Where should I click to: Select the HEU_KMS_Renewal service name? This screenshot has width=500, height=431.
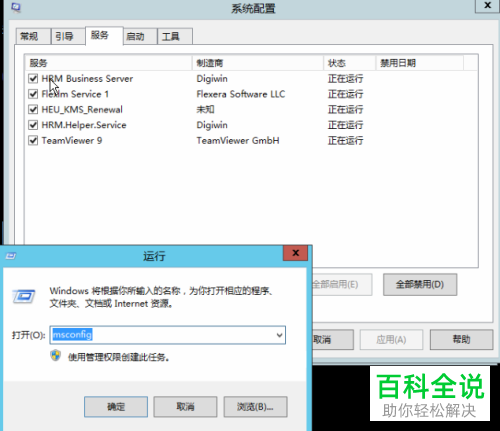[82, 110]
